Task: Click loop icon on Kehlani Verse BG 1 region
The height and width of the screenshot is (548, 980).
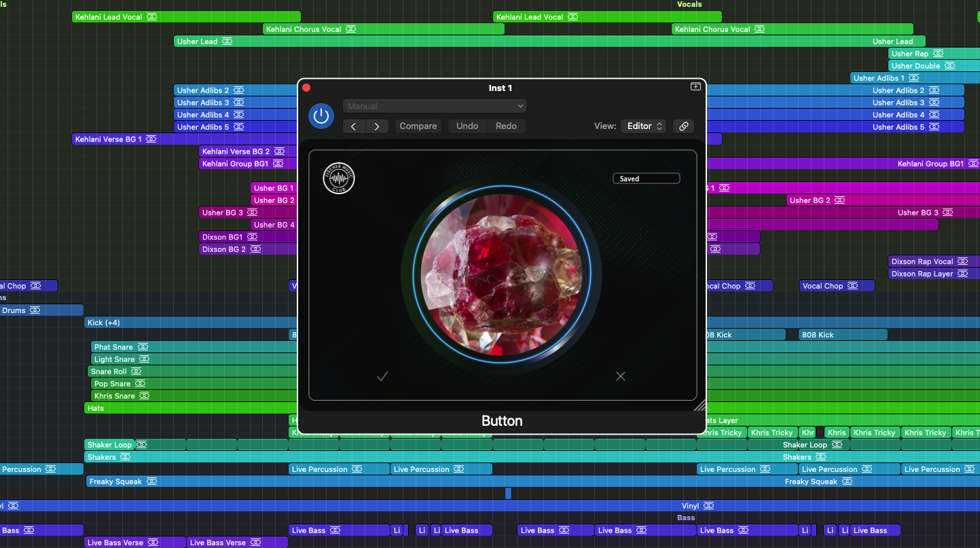Action: click(151, 139)
